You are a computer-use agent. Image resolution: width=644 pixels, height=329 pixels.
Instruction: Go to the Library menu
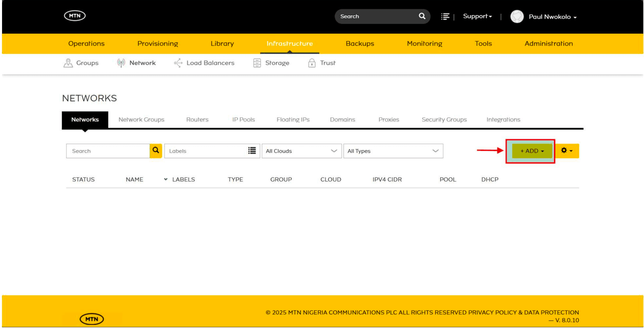pyautogui.click(x=222, y=44)
